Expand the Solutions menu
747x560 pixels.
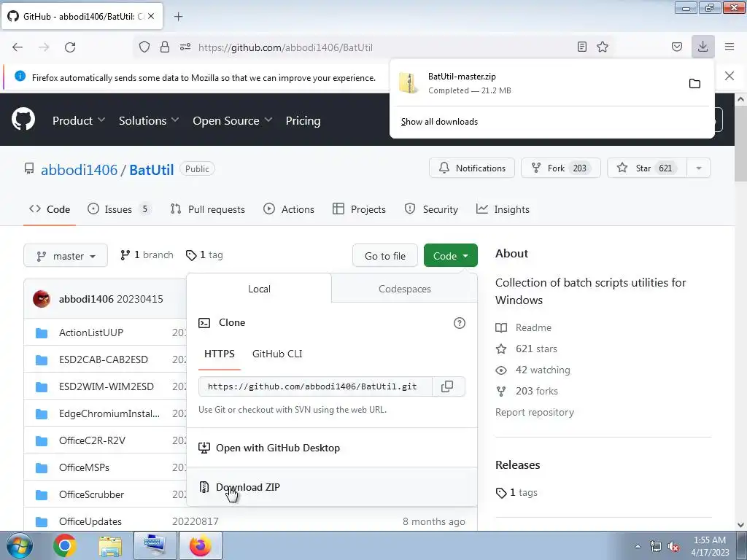pos(149,121)
